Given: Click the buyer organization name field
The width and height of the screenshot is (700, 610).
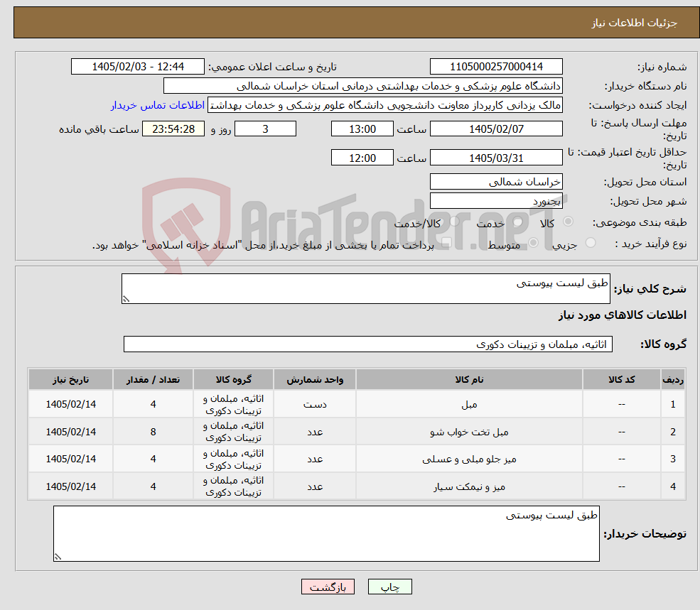Looking at the screenshot, I should 363,86.
